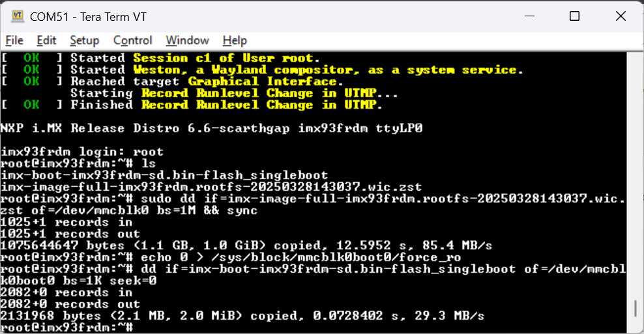Click the NXP i.MX Release Distro banner line

[x=212, y=128]
